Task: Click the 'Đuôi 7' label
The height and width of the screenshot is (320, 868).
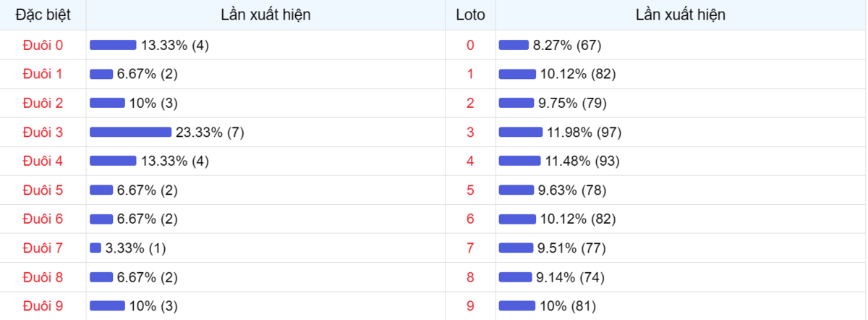Action: click(43, 248)
